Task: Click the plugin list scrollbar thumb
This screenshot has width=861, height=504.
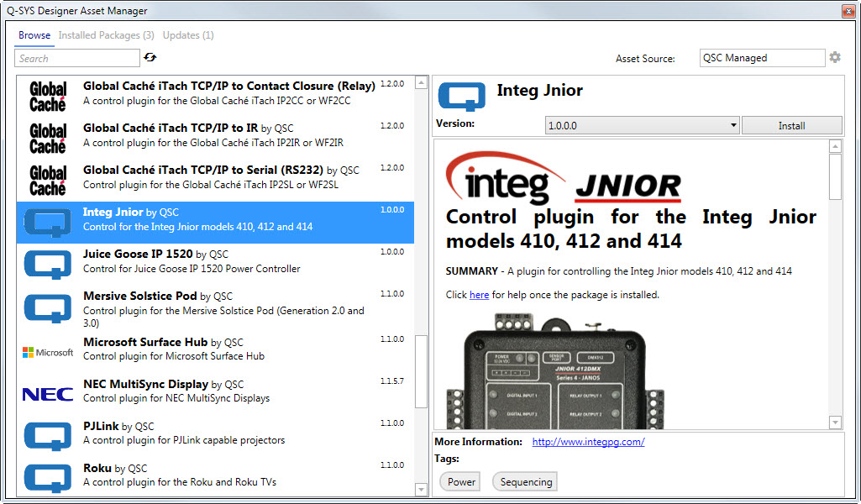Action: 421,371
